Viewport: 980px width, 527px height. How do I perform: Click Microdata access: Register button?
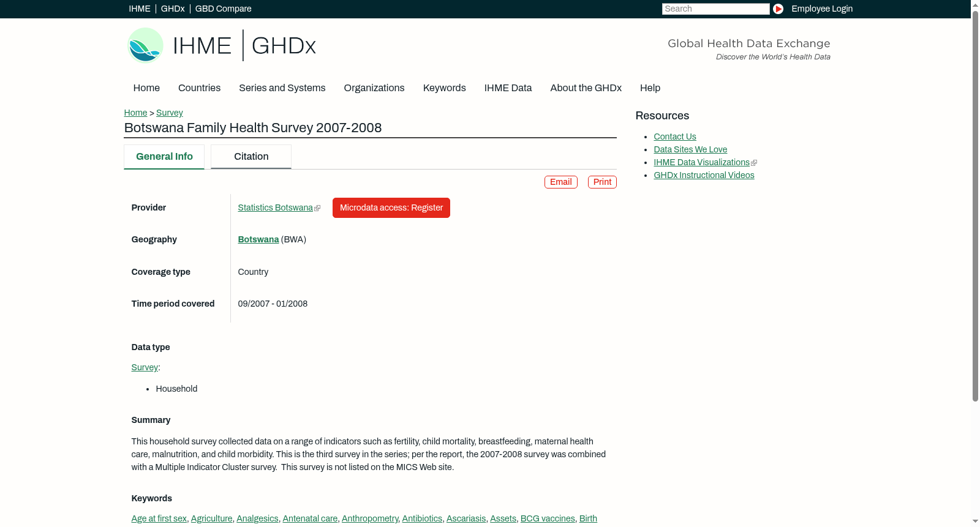pos(391,207)
